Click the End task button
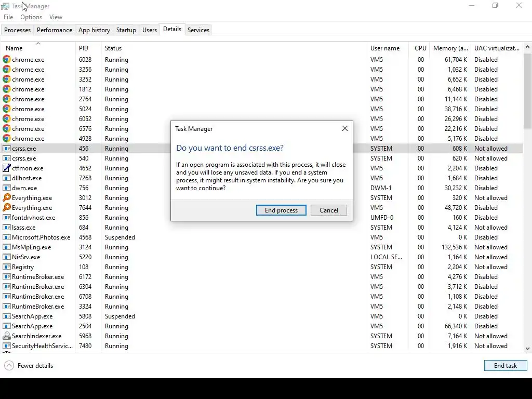 pos(505,365)
